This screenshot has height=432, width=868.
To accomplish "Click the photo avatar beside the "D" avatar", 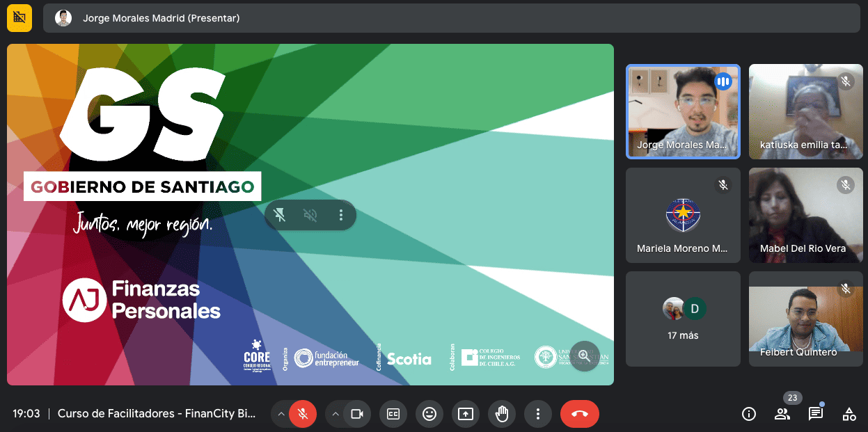I will [673, 309].
